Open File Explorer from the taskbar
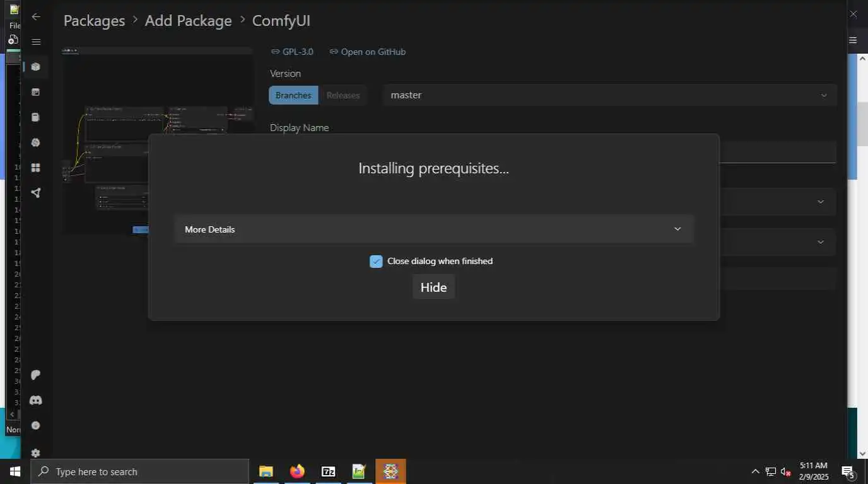Screen dimensions: 868x484 pyautogui.click(x=266, y=471)
